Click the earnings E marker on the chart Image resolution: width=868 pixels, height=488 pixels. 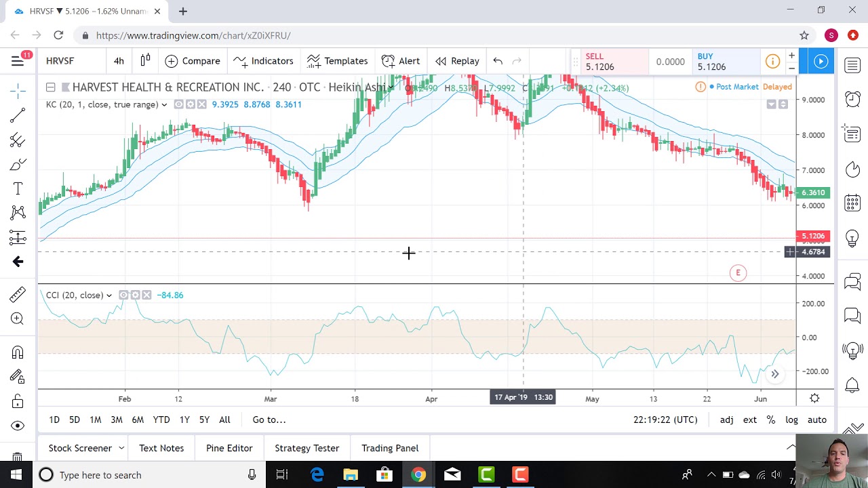tap(738, 273)
